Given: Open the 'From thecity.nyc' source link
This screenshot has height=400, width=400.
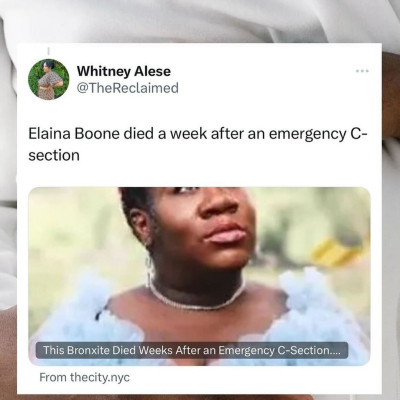Looking at the screenshot, I should (85, 378).
